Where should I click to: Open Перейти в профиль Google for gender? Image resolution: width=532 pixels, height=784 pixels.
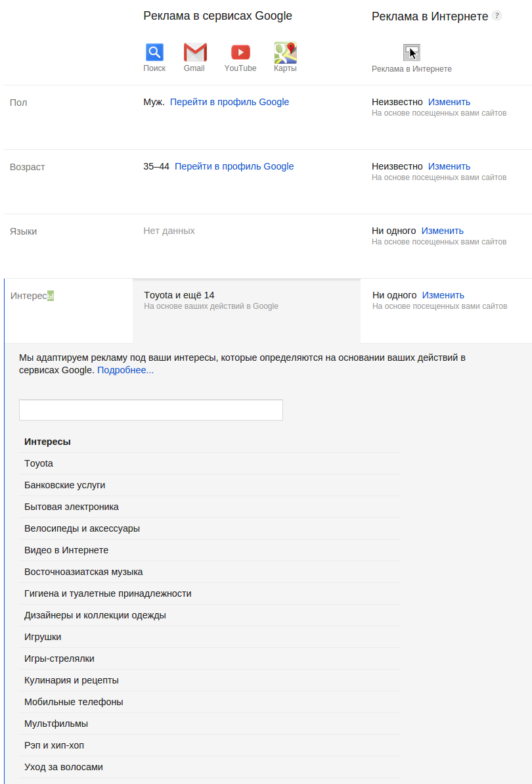[229, 102]
